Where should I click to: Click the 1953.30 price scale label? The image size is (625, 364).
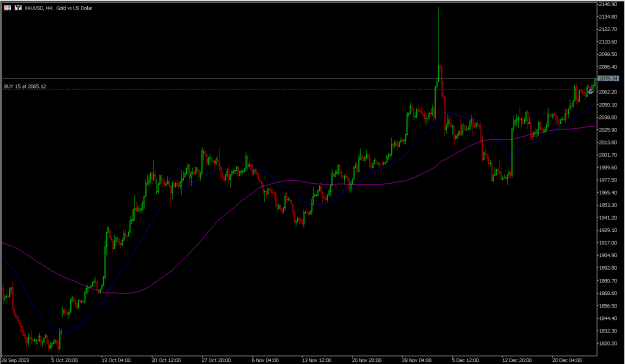[x=608, y=205]
